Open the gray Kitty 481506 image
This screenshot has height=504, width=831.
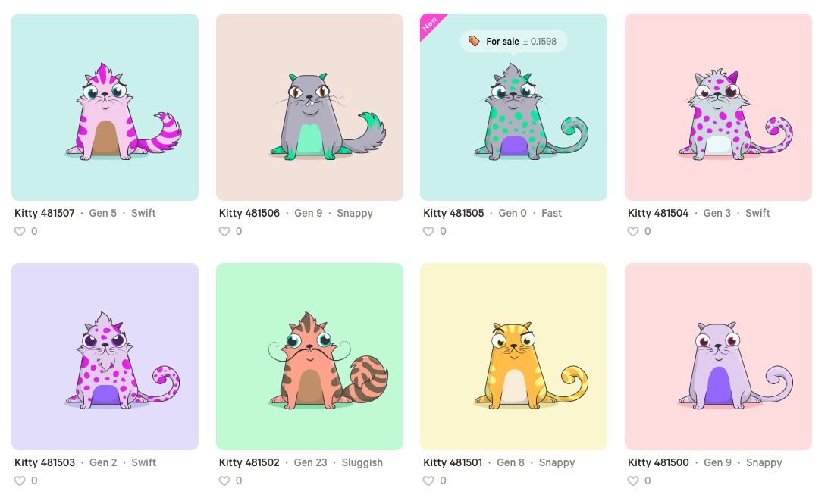tap(309, 107)
